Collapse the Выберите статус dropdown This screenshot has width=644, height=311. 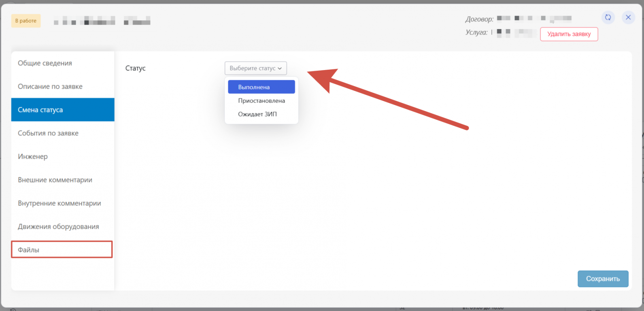point(255,68)
